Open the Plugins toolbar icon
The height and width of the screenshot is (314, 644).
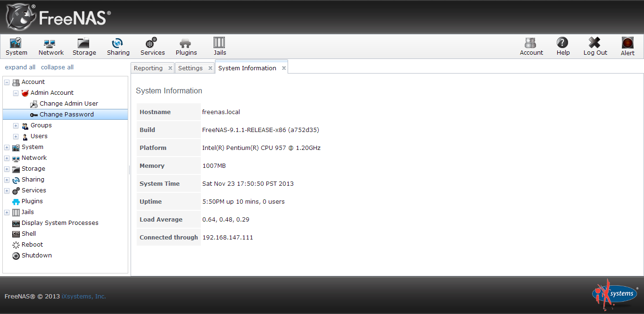click(x=186, y=47)
